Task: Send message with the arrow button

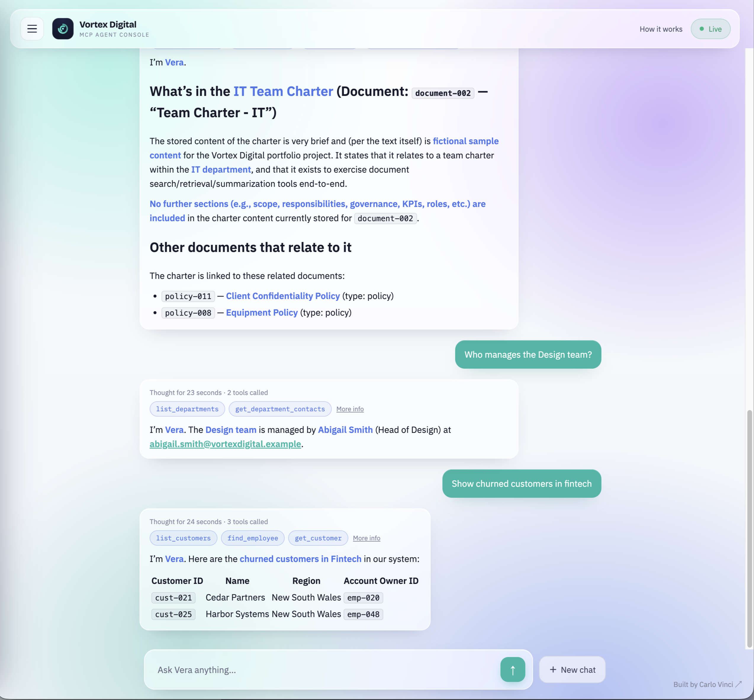Action: pos(512,669)
